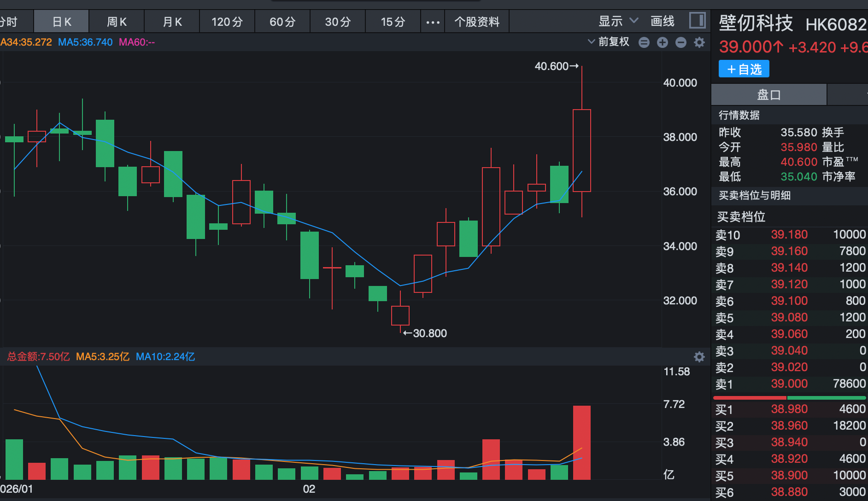Click the three-dot more periods icon

(433, 22)
